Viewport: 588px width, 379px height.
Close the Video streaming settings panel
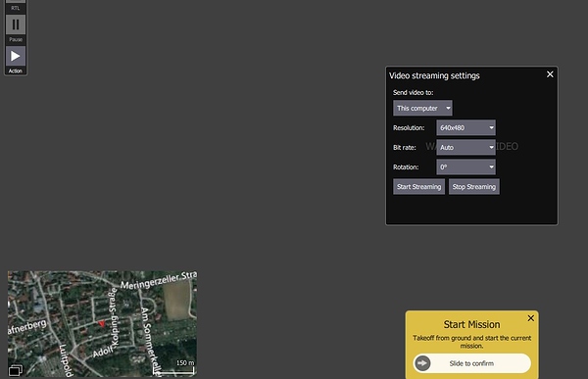(x=550, y=74)
